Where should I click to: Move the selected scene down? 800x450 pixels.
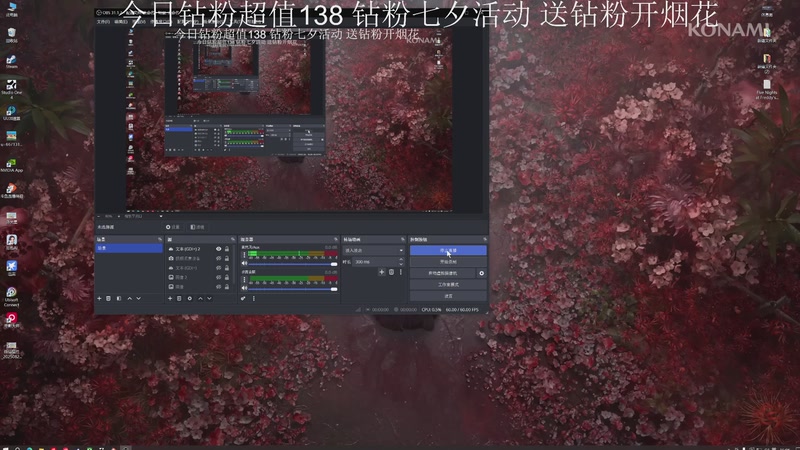[138, 298]
